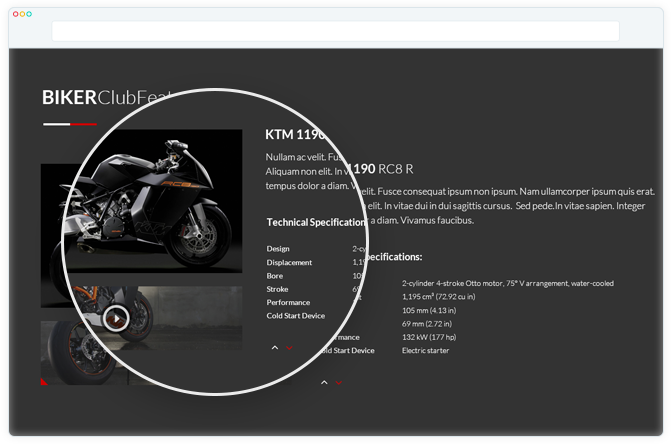671x445 pixels.
Task: Click the small white up chevron outside the circle
Action: [x=324, y=383]
